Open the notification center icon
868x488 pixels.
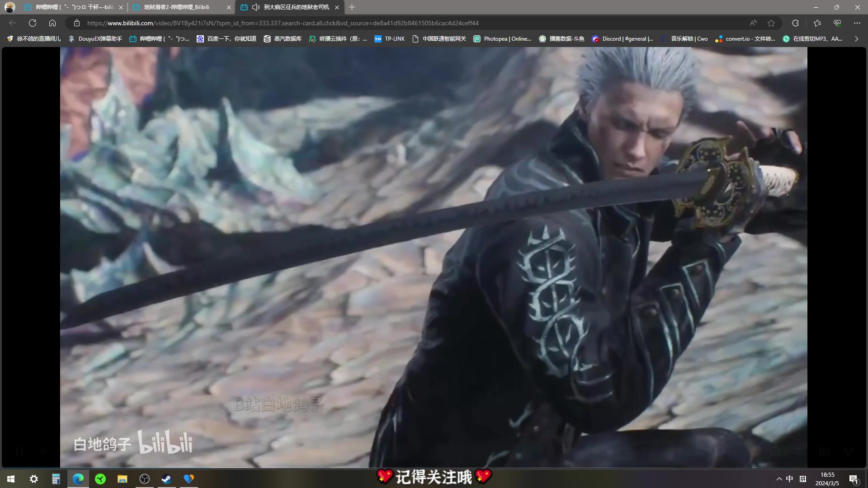click(854, 479)
